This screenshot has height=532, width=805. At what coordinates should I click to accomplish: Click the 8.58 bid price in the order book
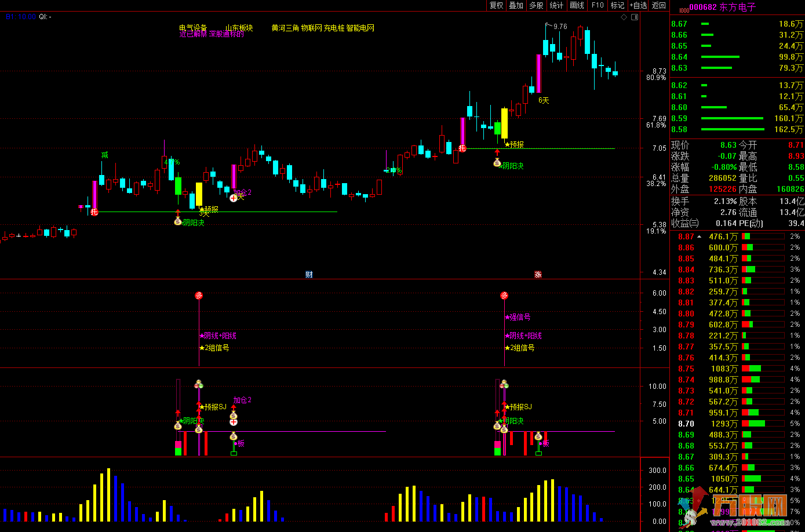pyautogui.click(x=679, y=129)
